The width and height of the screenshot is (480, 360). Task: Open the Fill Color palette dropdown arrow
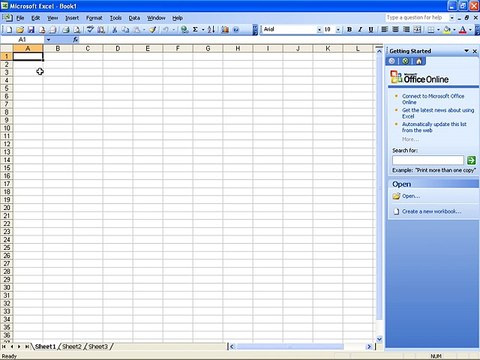pos(454,30)
